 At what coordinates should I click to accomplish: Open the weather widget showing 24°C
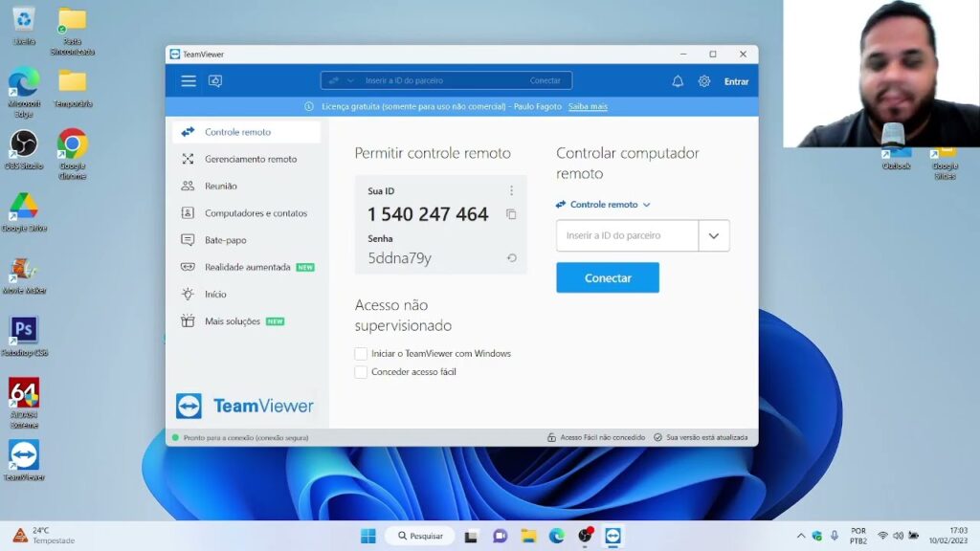44,536
